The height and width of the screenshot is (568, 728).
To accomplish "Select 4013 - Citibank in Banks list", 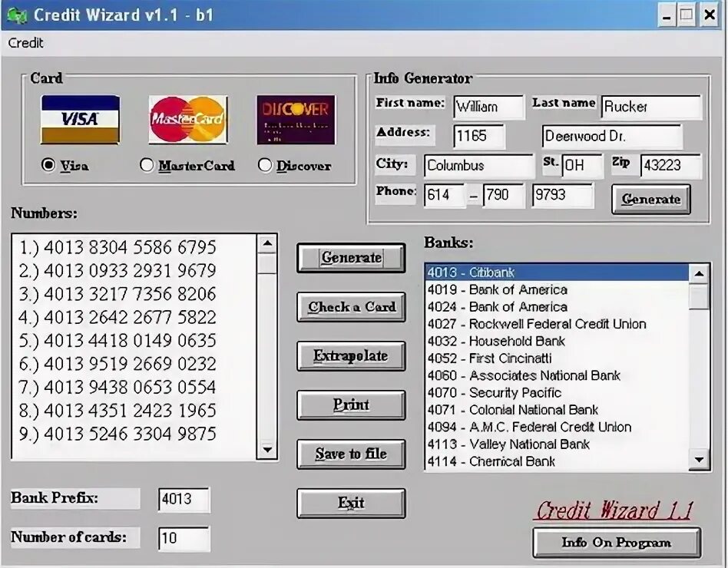I will pos(557,272).
